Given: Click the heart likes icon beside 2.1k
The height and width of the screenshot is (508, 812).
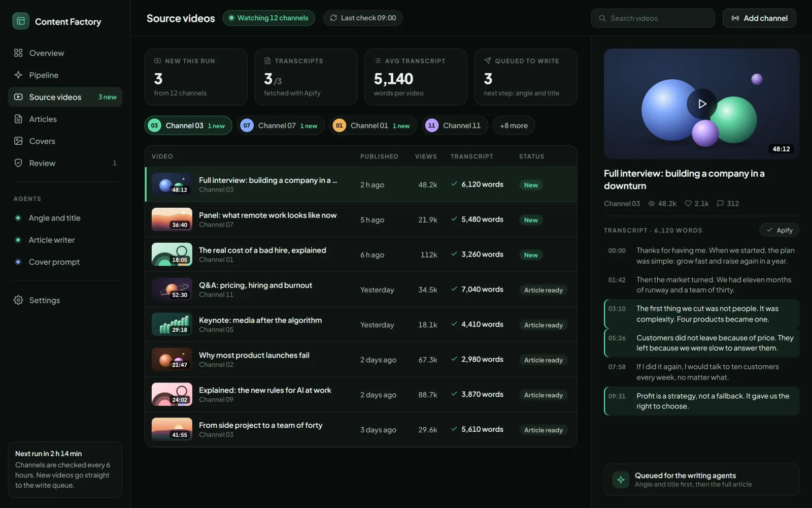Looking at the screenshot, I should pos(688,203).
